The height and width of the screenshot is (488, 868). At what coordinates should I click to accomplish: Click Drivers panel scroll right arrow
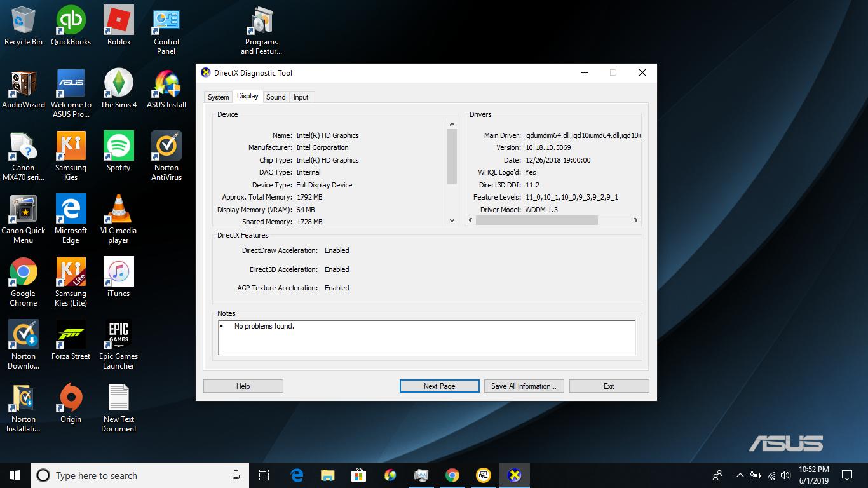(x=635, y=220)
